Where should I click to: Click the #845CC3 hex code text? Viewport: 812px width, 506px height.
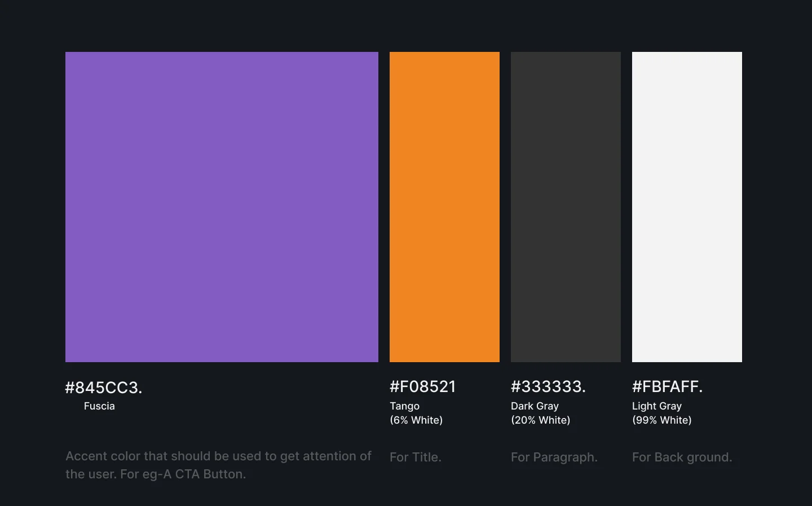click(x=104, y=388)
